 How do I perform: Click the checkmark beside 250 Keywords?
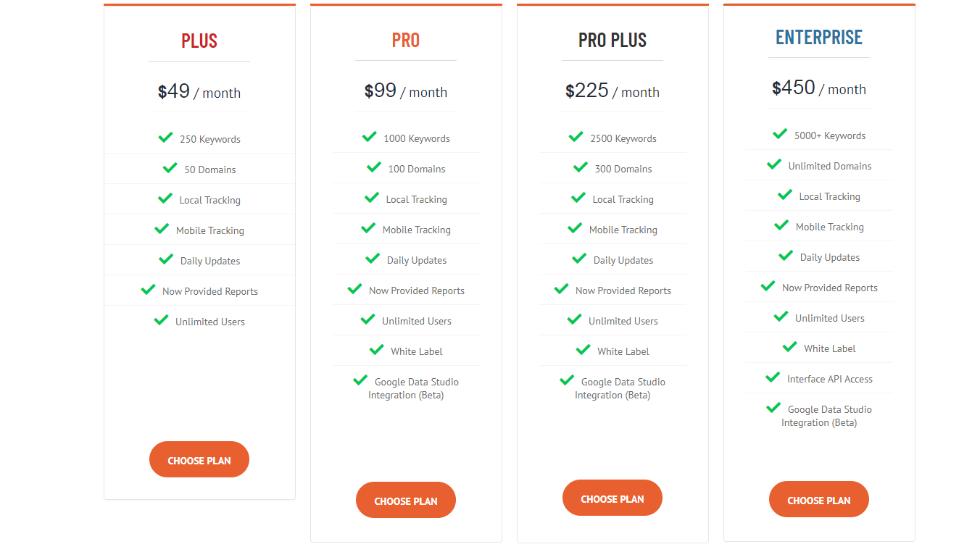click(165, 137)
